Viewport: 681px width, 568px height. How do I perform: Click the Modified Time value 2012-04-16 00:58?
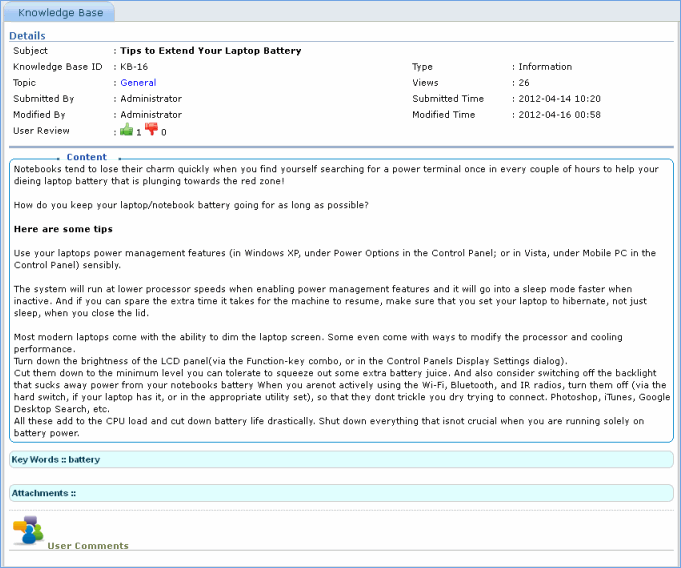[559, 115]
